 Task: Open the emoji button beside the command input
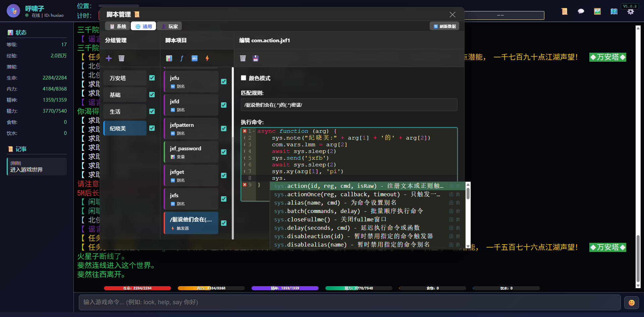pos(631,302)
